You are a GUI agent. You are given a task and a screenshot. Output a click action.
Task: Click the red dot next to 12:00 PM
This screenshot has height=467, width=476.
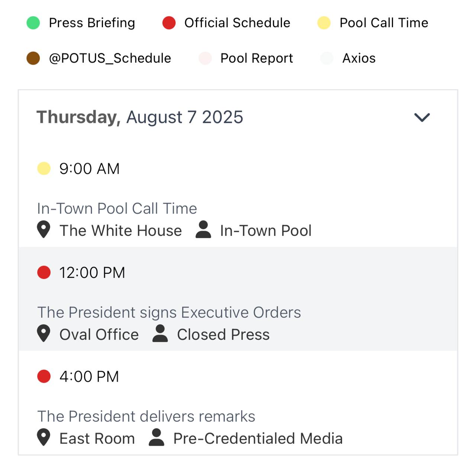44,272
